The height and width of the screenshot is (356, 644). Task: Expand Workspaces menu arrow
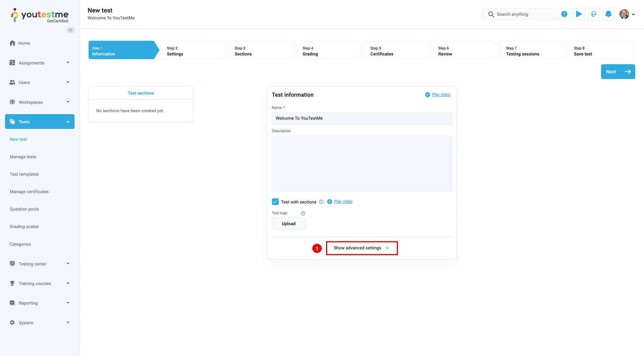68,102
